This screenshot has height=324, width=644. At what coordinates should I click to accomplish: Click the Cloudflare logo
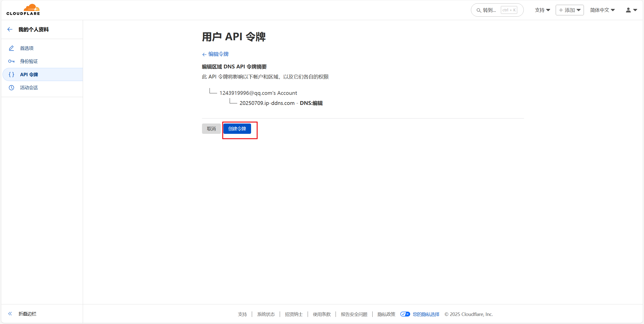[x=23, y=10]
